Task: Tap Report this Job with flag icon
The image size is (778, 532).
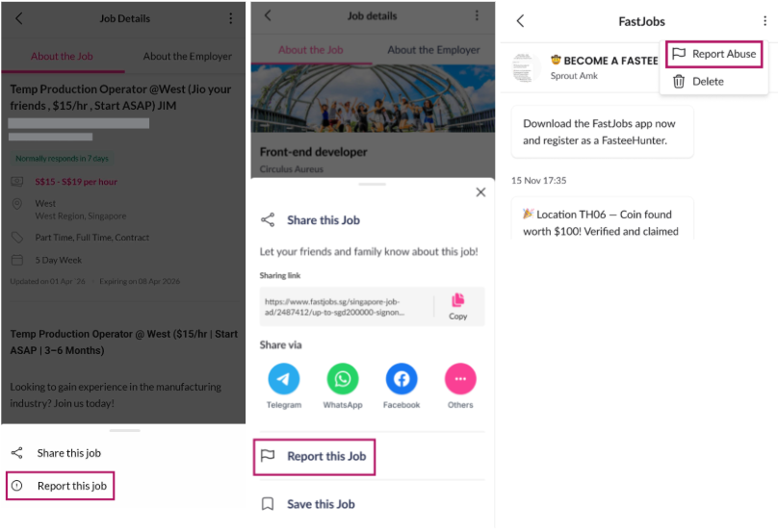Action: pos(314,456)
